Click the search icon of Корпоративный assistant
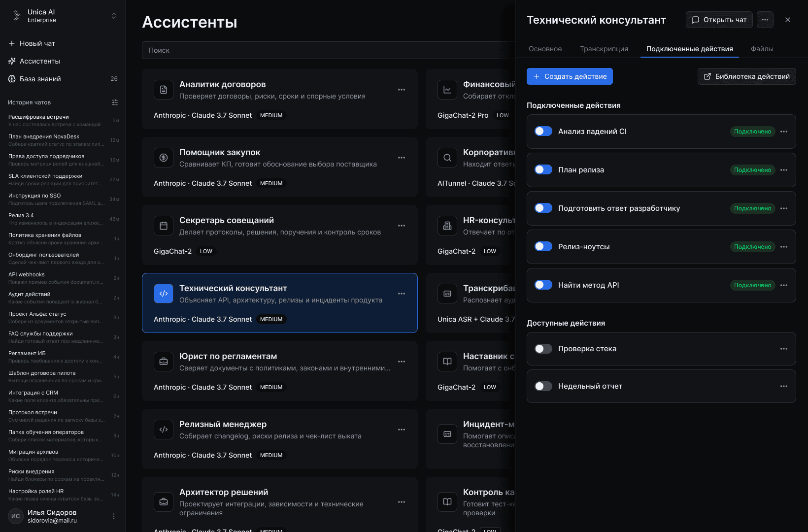The image size is (808, 532). pos(447,158)
